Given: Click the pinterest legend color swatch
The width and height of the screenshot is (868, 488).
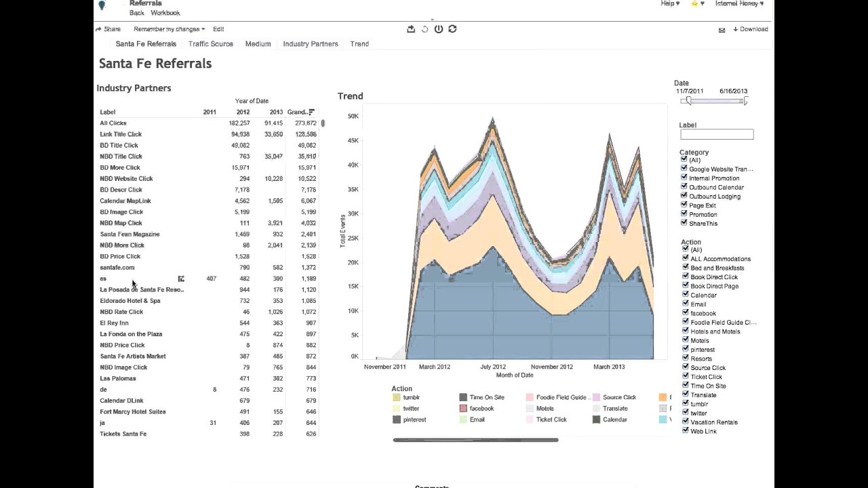Looking at the screenshot, I should [x=397, y=420].
